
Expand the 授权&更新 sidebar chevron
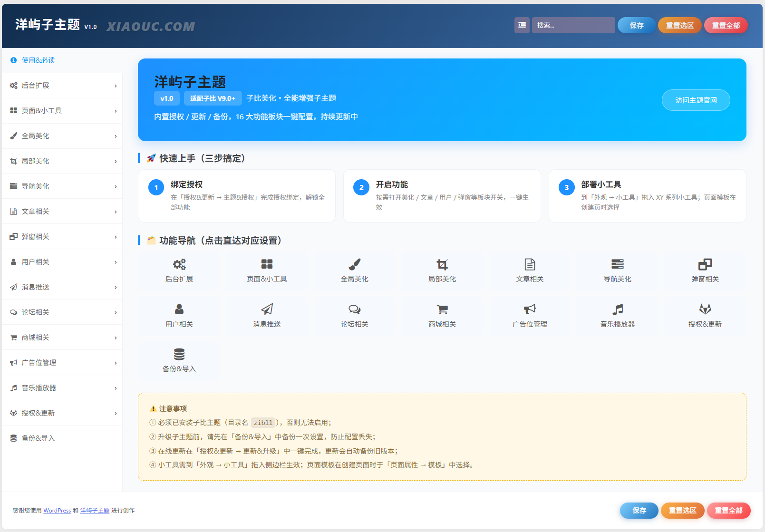click(x=116, y=414)
